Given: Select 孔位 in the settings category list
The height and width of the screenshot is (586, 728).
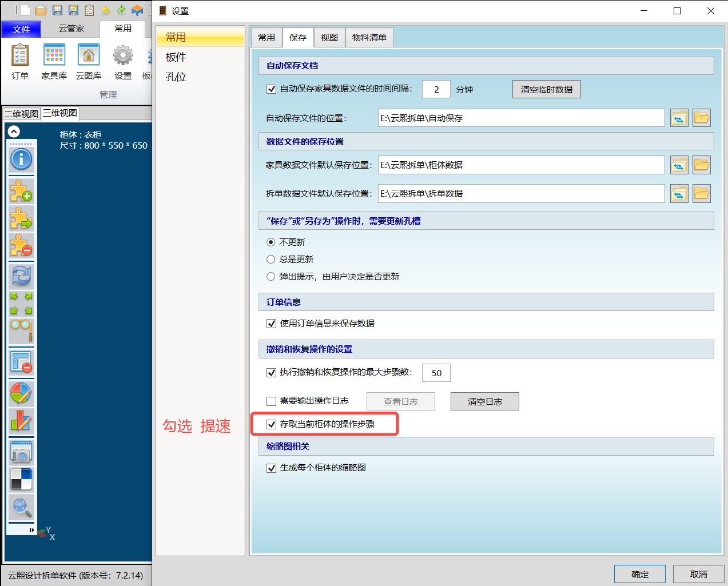Looking at the screenshot, I should (x=201, y=77).
